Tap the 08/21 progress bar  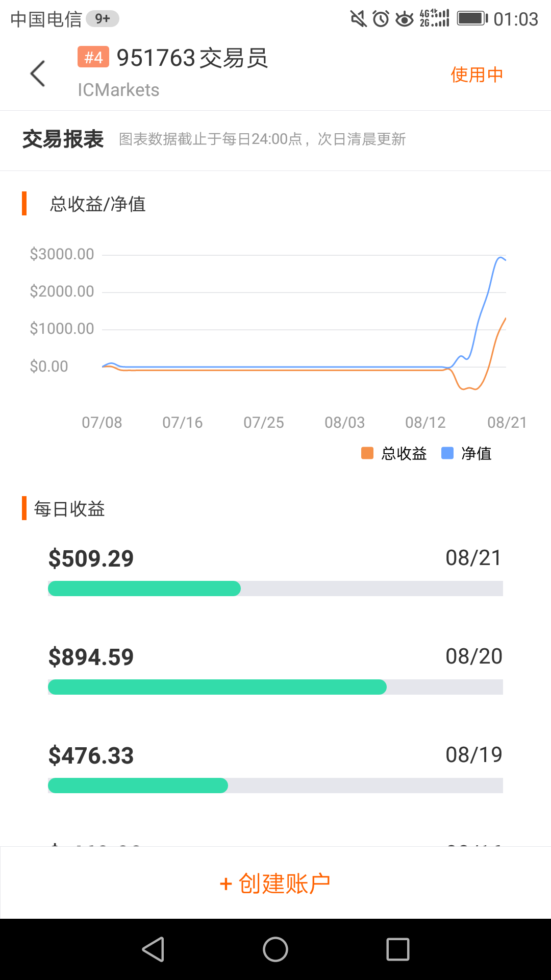(275, 589)
